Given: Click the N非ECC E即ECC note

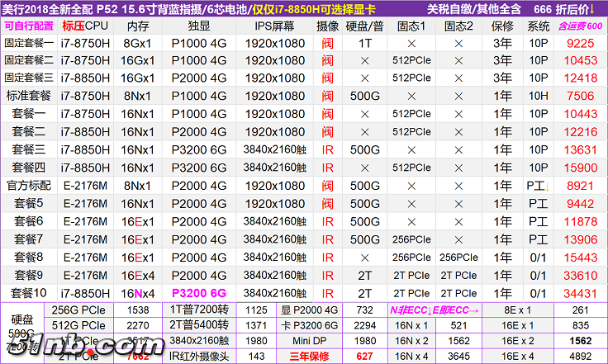Looking at the screenshot, I should click(x=434, y=310).
